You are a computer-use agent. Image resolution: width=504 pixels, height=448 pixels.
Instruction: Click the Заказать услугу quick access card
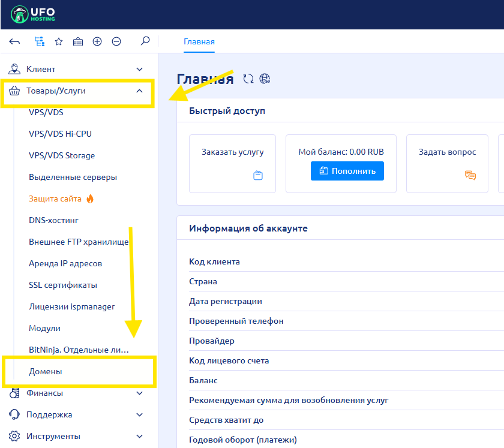coord(232,163)
